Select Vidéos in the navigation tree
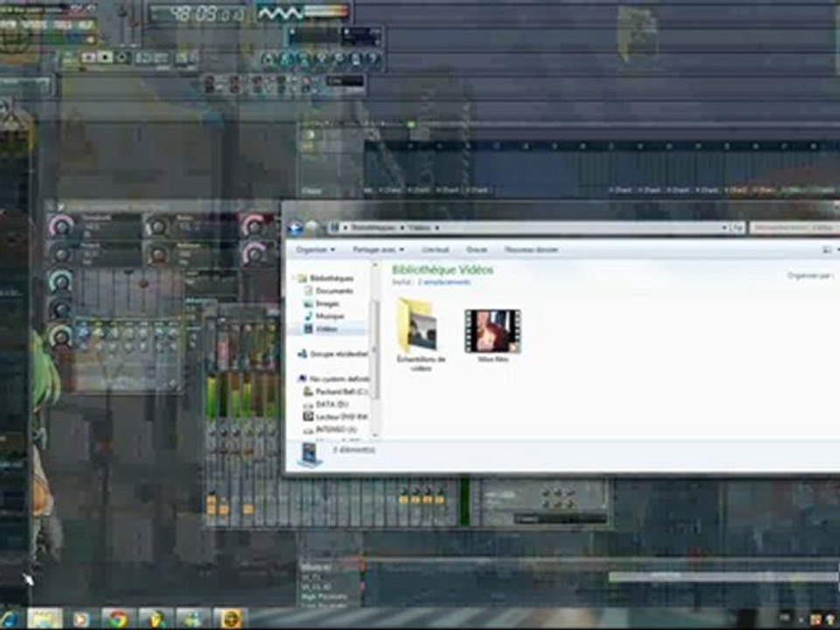This screenshot has height=630, width=840. click(325, 329)
